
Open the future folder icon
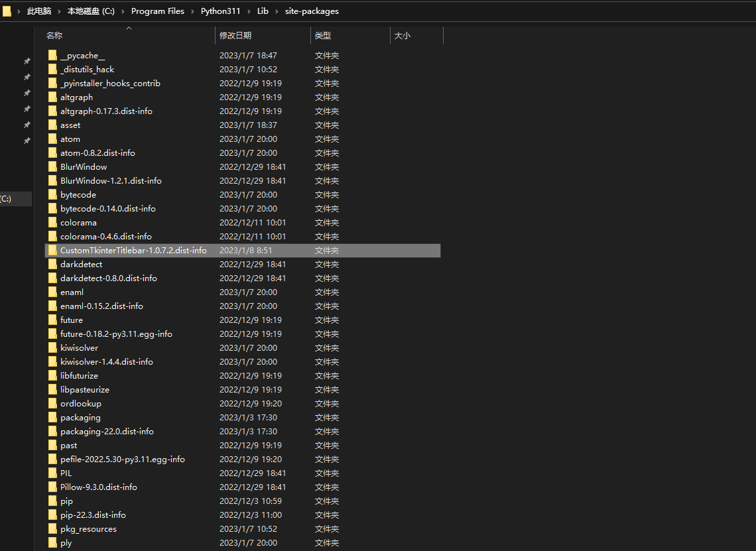click(52, 320)
